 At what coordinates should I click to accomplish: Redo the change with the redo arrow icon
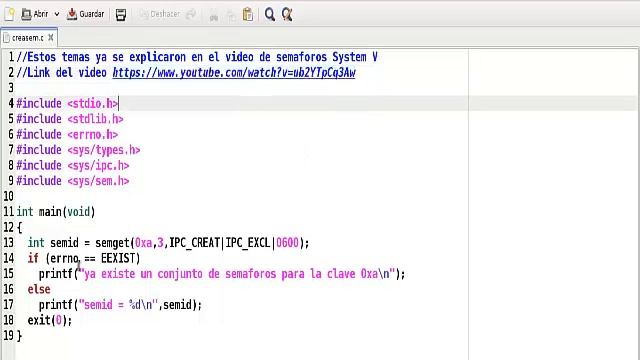191,15
